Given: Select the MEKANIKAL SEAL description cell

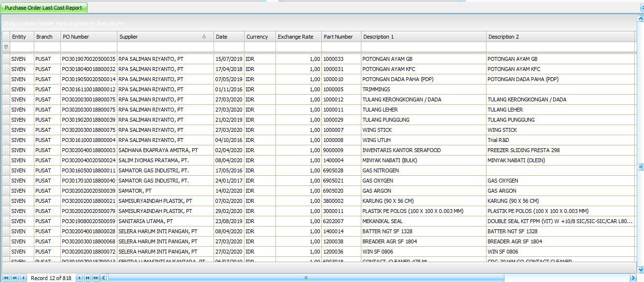Looking at the screenshot, I should (x=424, y=221).
